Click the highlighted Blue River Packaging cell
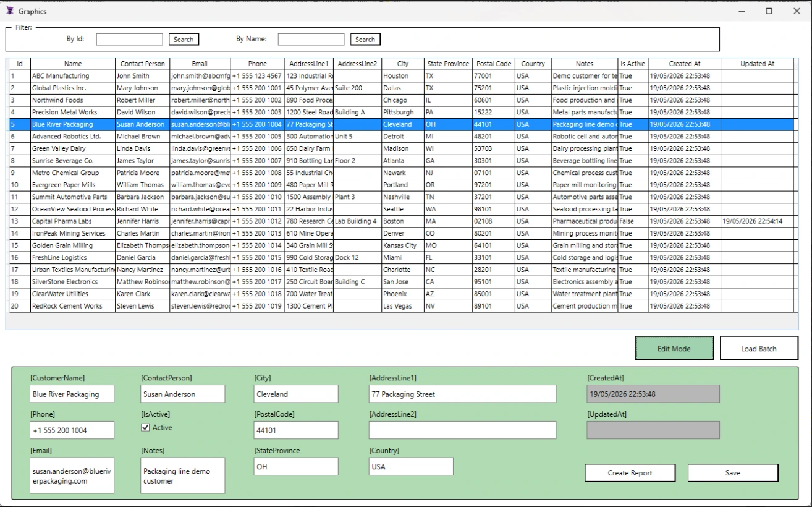 [73, 124]
